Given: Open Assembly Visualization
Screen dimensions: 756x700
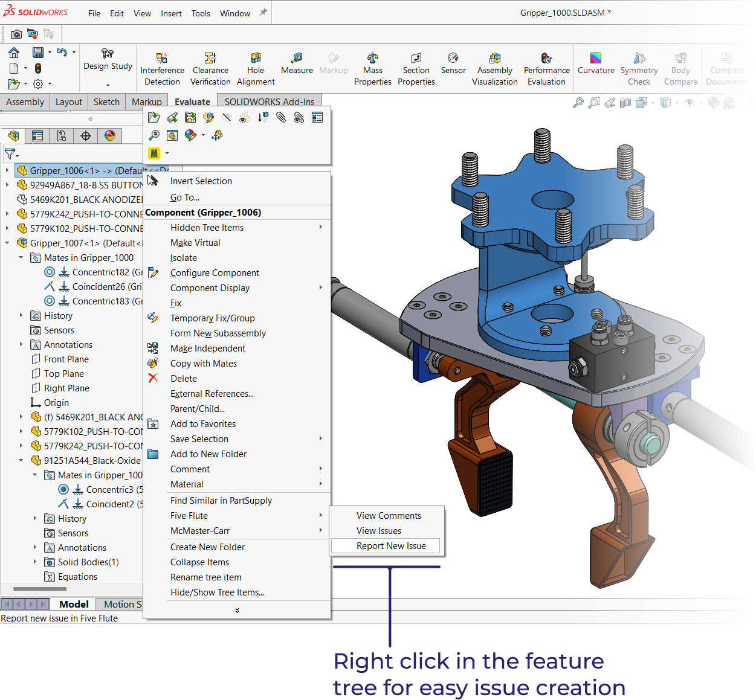Looking at the screenshot, I should click(495, 69).
